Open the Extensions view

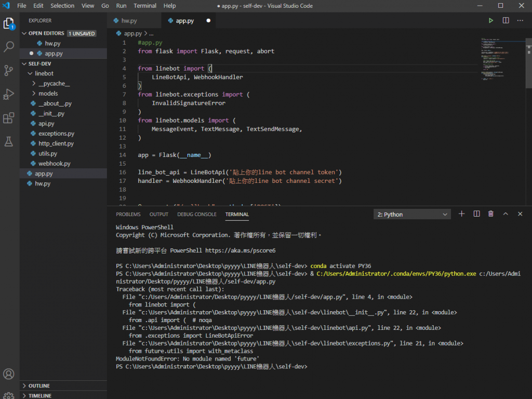click(x=9, y=118)
